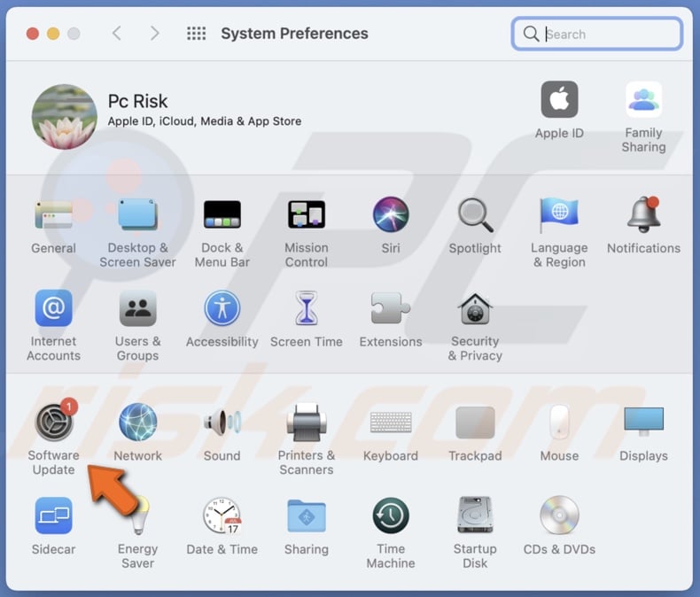Screen dimensions: 700x597
Task: Open Keyboard preferences
Action: [391, 423]
